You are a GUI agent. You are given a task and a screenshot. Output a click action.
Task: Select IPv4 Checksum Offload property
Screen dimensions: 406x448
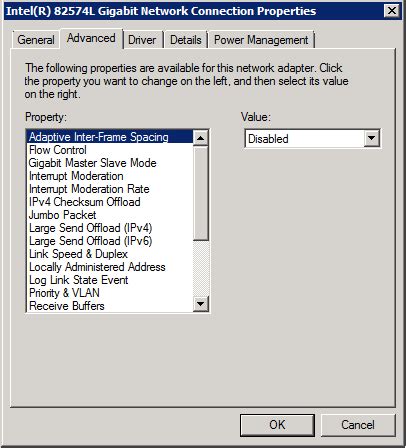click(109, 202)
